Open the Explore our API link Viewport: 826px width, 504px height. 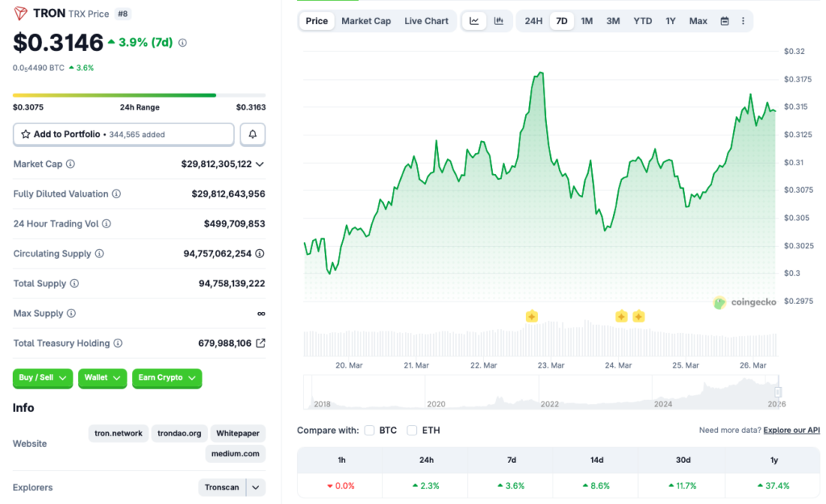(791, 430)
